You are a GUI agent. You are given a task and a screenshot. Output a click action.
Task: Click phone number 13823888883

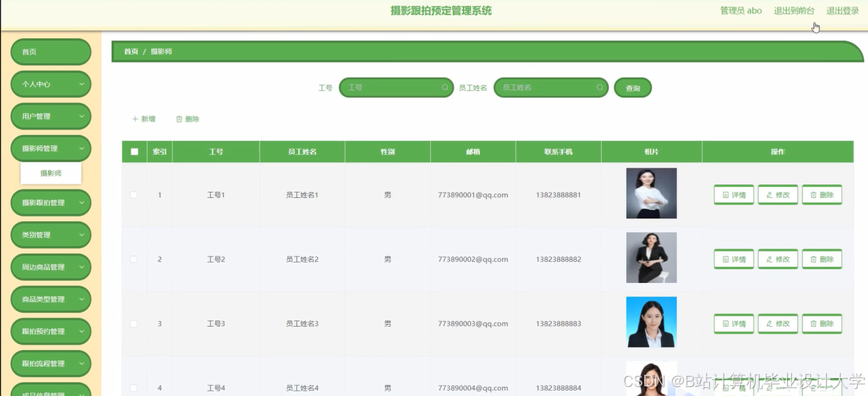pos(559,323)
